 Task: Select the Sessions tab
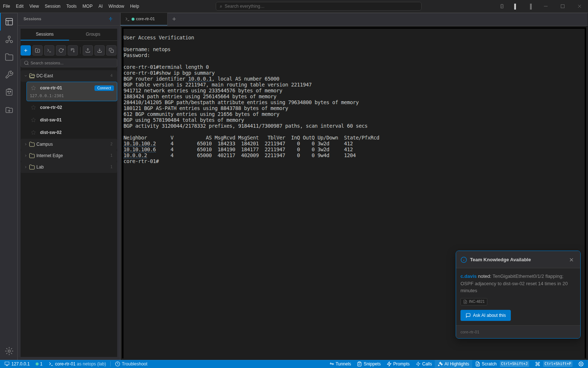(x=45, y=34)
